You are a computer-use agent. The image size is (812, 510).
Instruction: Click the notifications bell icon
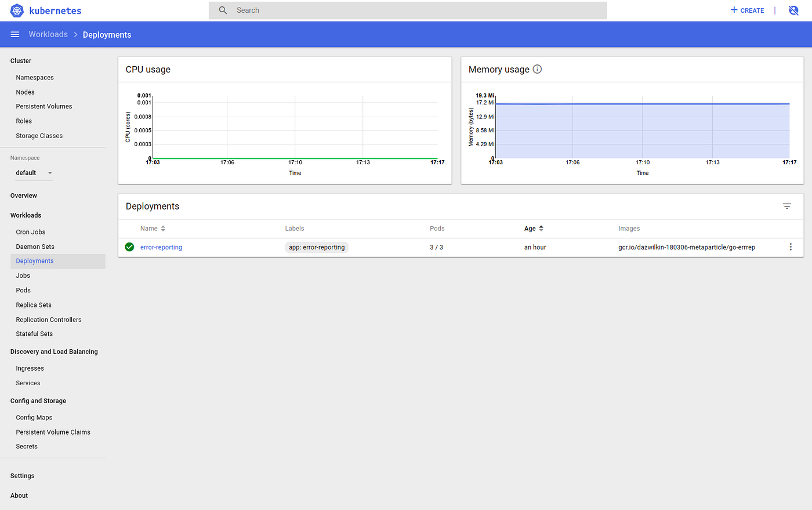coord(793,10)
